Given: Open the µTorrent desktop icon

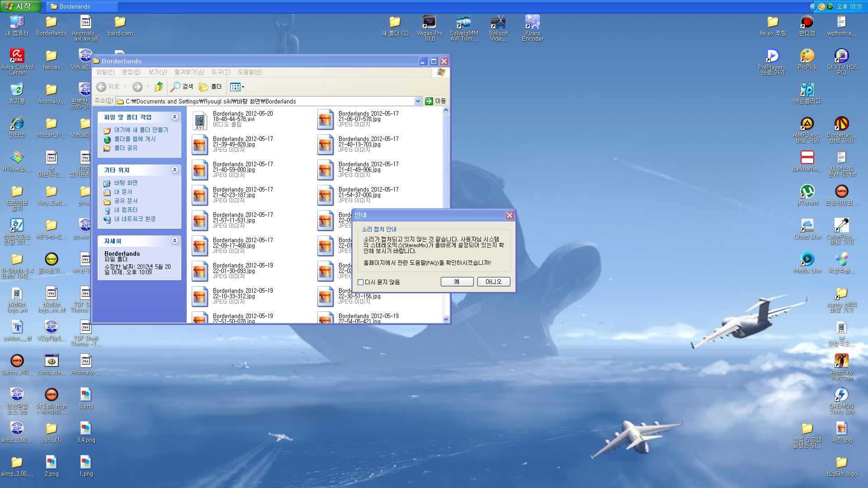Looking at the screenshot, I should point(807,195).
